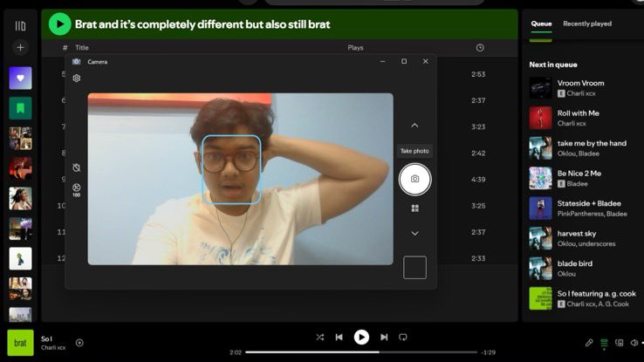Select track row with duration 4:39

tap(279, 180)
